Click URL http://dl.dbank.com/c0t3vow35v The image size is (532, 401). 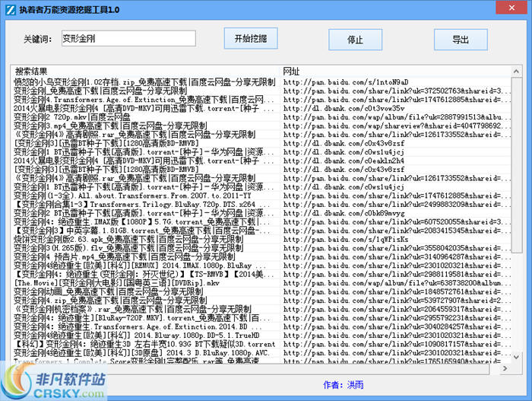click(344, 108)
